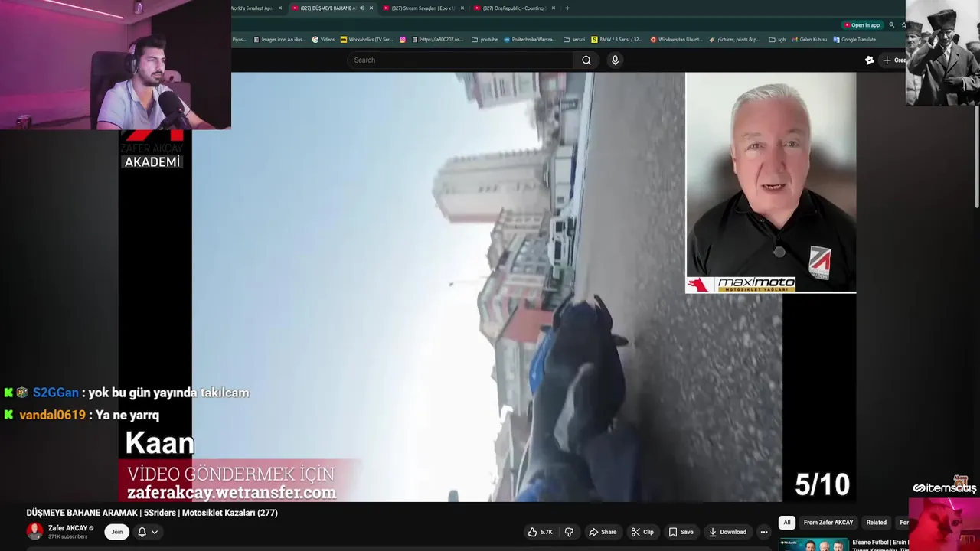Screen dimensions: 980x551
Task: Select the All filter chip
Action: coord(787,523)
